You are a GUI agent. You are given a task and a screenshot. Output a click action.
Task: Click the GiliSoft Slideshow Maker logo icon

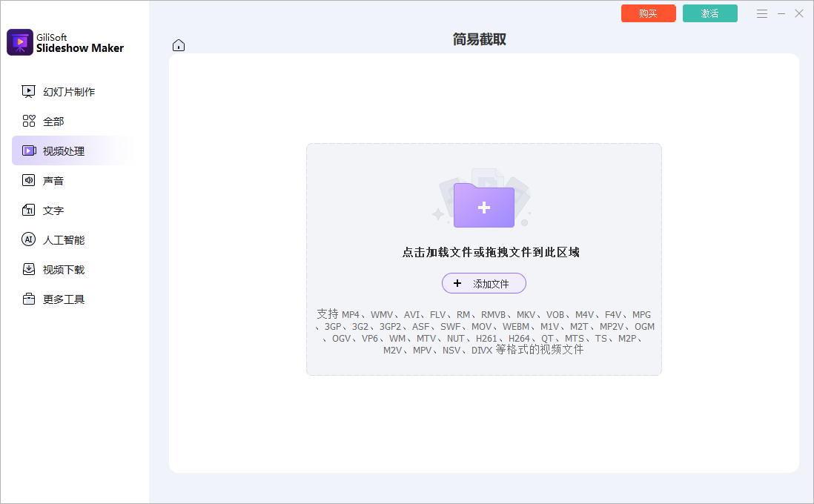coord(20,42)
